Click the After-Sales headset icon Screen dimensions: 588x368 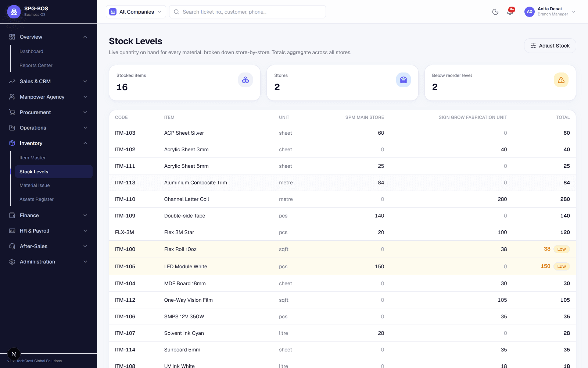click(x=12, y=246)
